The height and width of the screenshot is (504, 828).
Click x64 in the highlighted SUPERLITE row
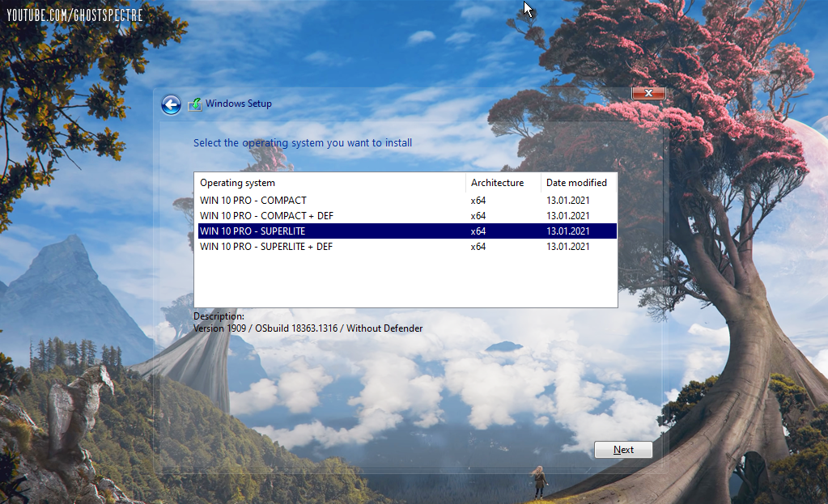pos(478,231)
